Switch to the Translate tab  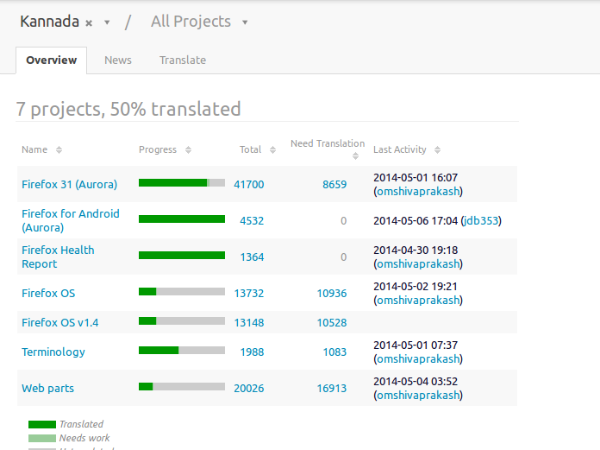182,60
